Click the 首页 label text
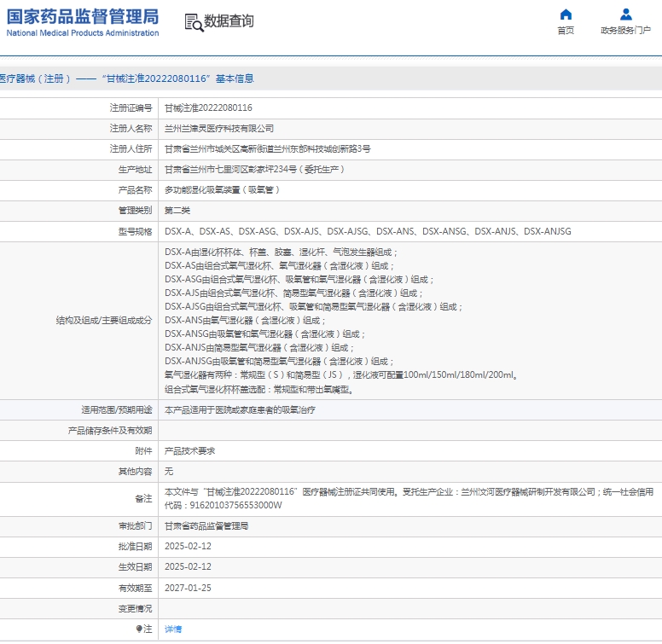 (x=566, y=31)
